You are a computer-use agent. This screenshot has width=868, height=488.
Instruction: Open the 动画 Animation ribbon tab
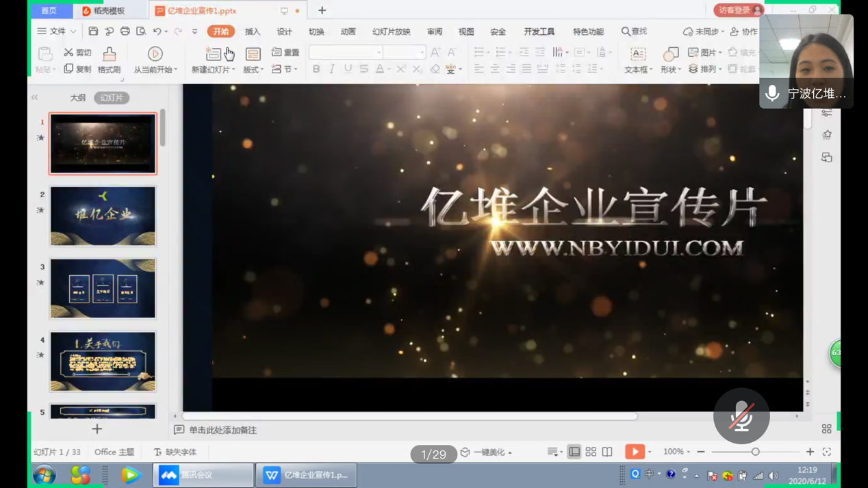pos(348,31)
